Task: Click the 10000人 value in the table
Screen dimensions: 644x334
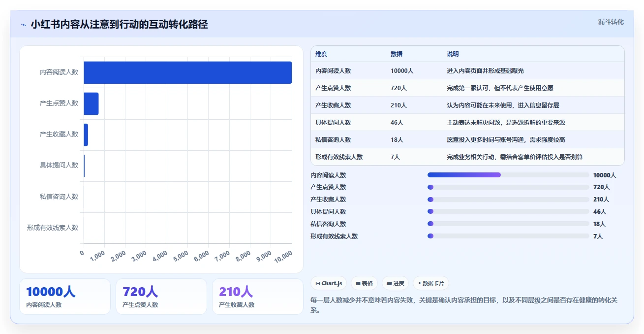Action: tap(402, 71)
